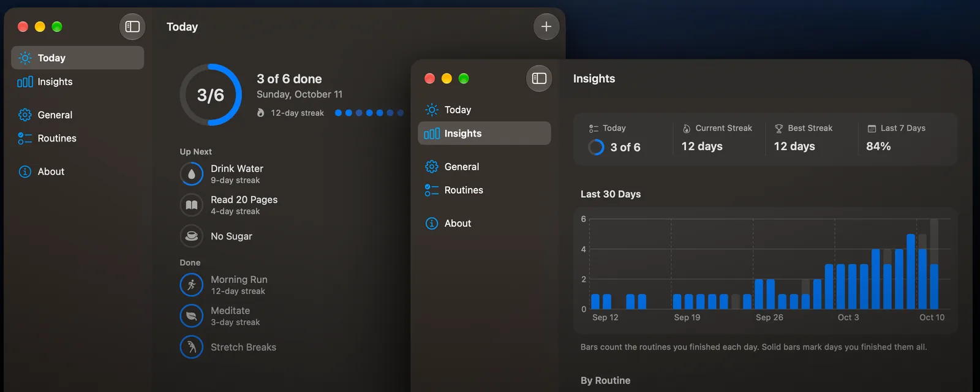Viewport: 980px width, 392px height.
Task: Click the Read 20 Pages routine name
Action: [244, 200]
